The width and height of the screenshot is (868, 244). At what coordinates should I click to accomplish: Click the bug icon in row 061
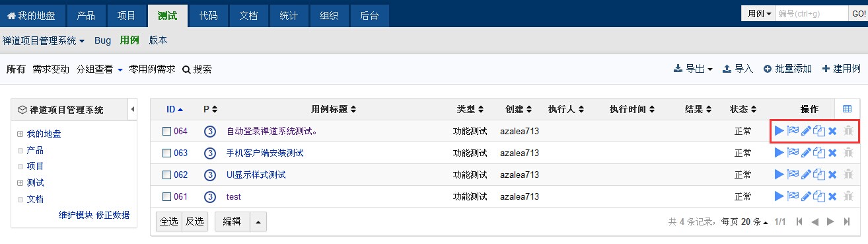coord(849,196)
